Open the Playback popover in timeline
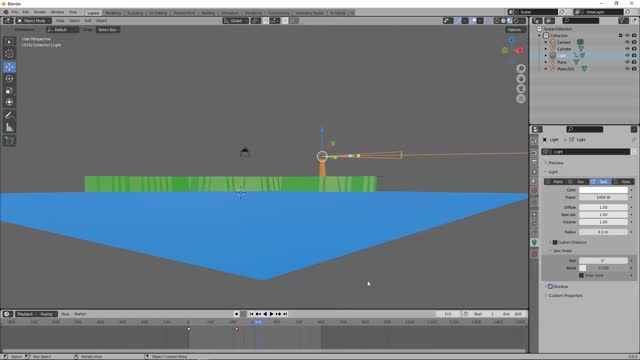The width and height of the screenshot is (640, 360). [26, 314]
